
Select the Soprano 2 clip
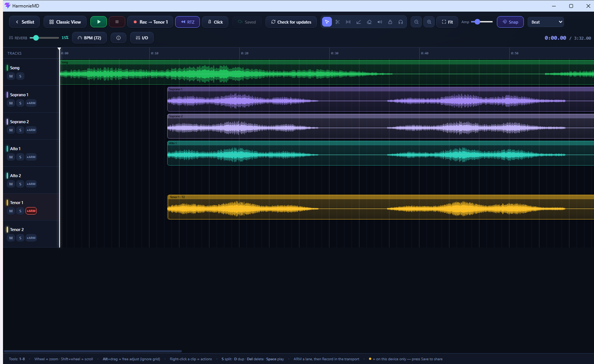click(x=381, y=126)
